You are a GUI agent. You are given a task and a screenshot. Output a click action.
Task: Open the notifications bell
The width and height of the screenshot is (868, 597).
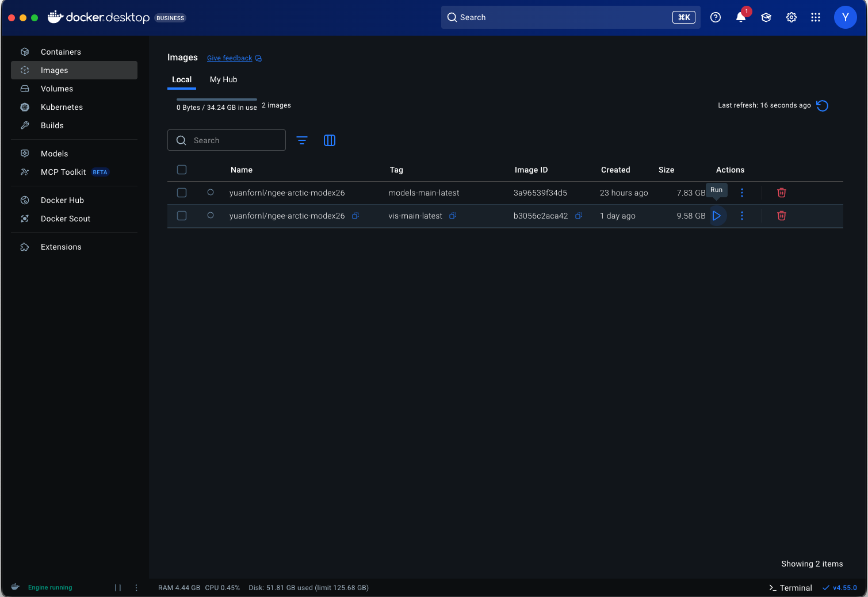point(740,17)
